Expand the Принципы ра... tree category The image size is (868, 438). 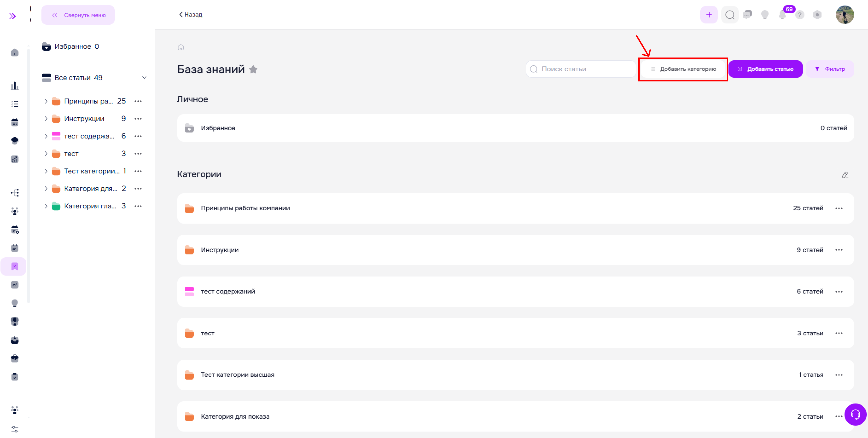46,101
